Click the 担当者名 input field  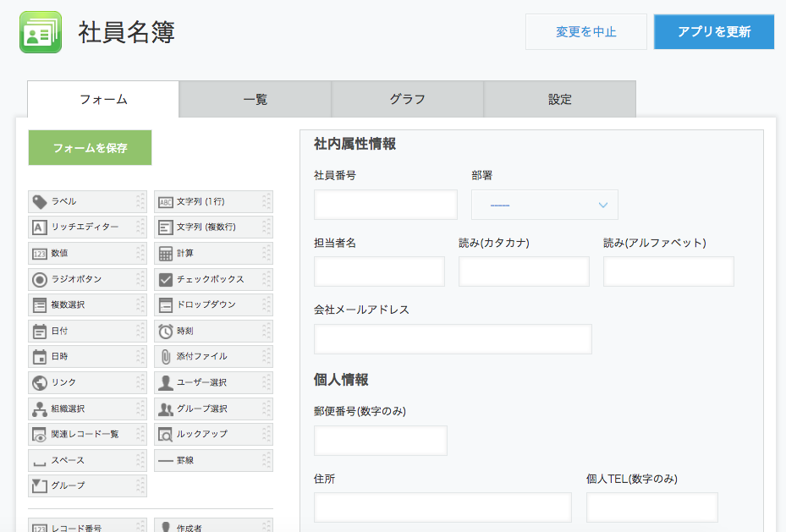[x=379, y=271]
